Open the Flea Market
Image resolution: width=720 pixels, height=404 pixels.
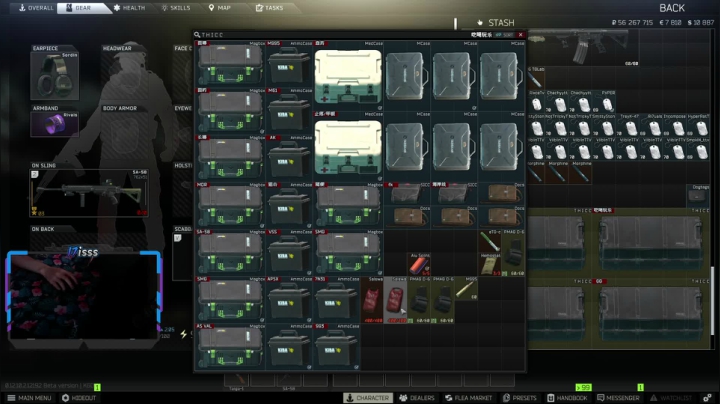click(x=468, y=398)
